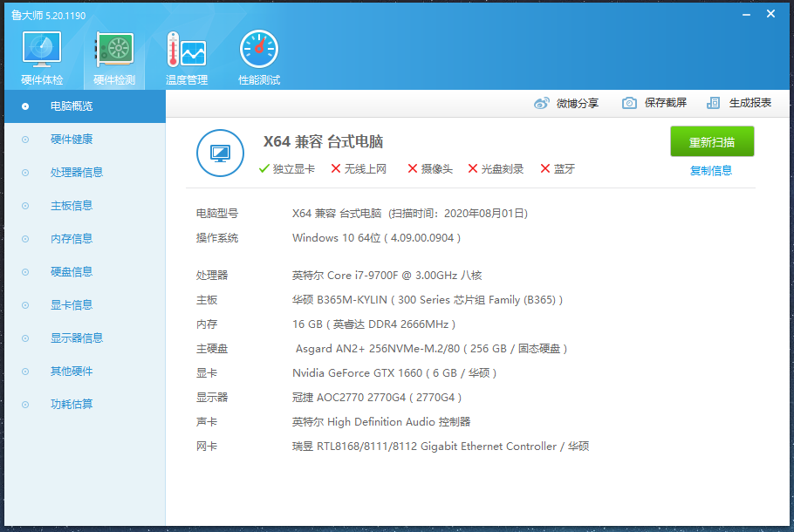Click the bullet beside 内存信息

pos(25,239)
